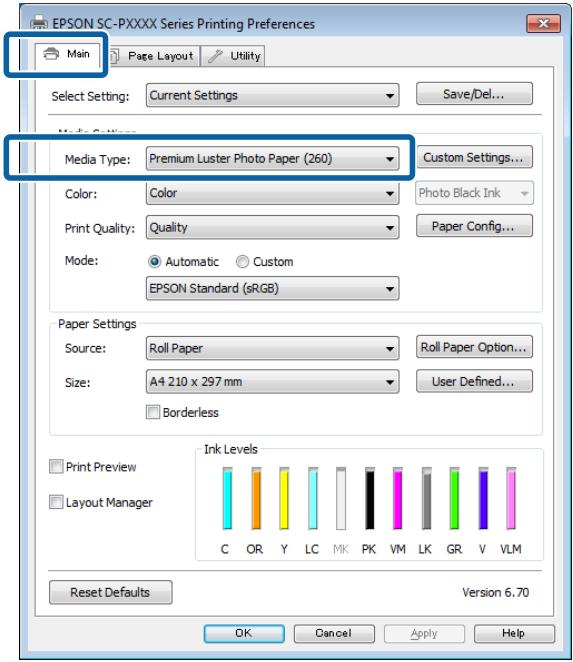Click the Light Cyan (LC) ink level bar

[x=313, y=498]
